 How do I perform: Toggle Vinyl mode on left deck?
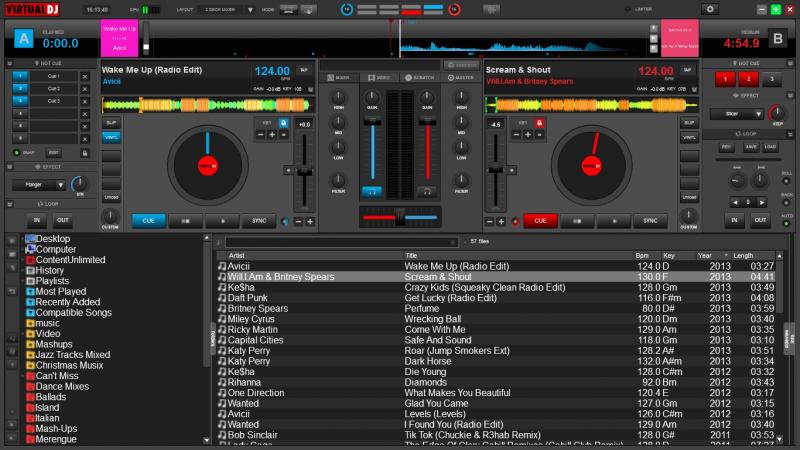tap(111, 137)
